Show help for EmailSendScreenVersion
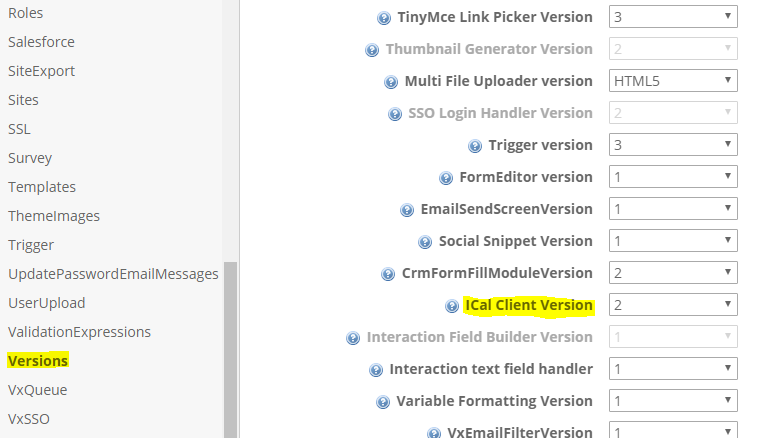This screenshot has width=775, height=438. pyautogui.click(x=407, y=210)
